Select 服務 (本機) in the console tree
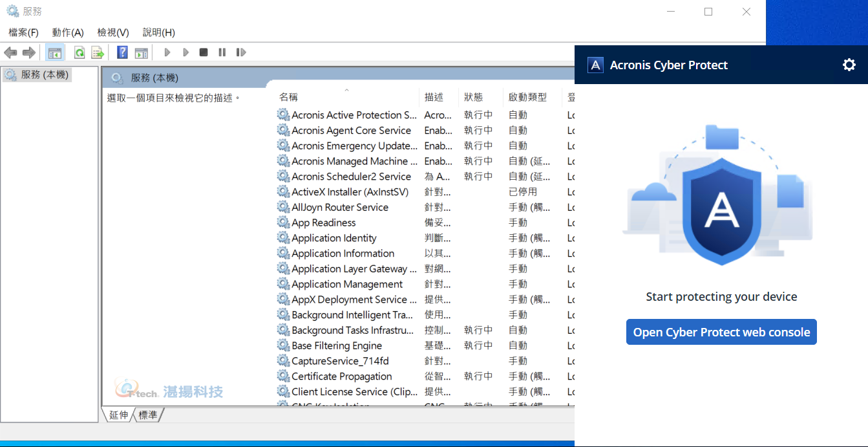Screen dimensions: 868x447 click(x=44, y=75)
